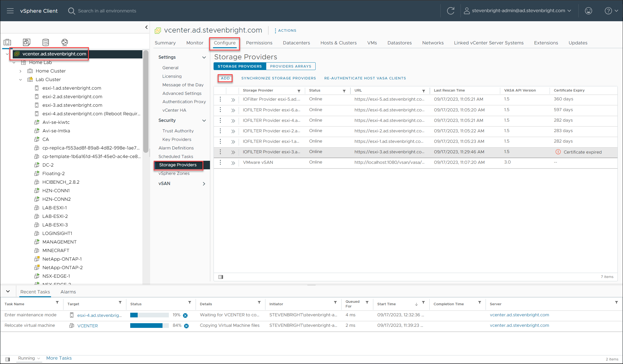Cancel the Enter maintenance mode task
623x364 pixels.
[185, 315]
